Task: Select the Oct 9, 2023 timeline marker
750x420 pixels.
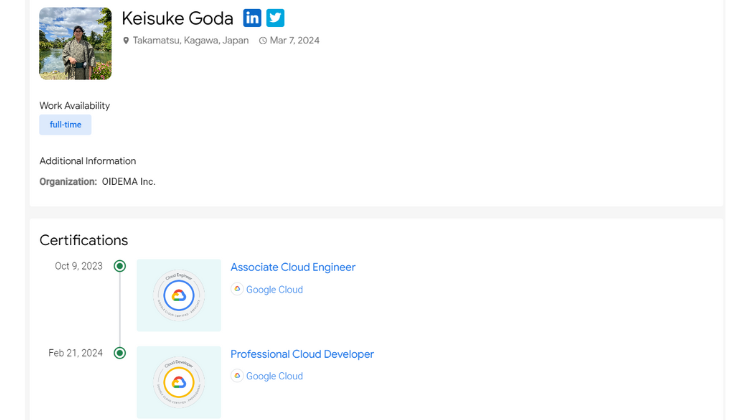Action: [120, 266]
